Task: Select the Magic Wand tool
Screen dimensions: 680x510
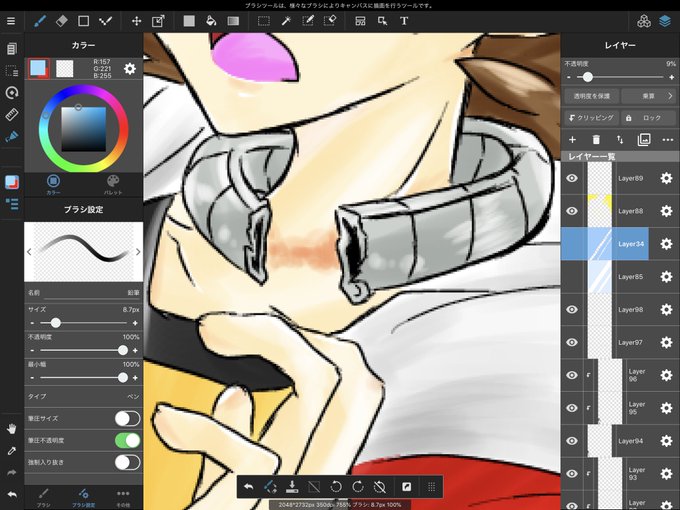Action: coord(286,21)
